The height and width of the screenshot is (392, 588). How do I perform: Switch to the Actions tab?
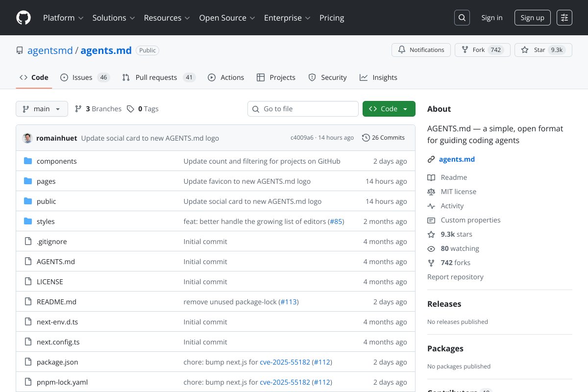point(226,77)
